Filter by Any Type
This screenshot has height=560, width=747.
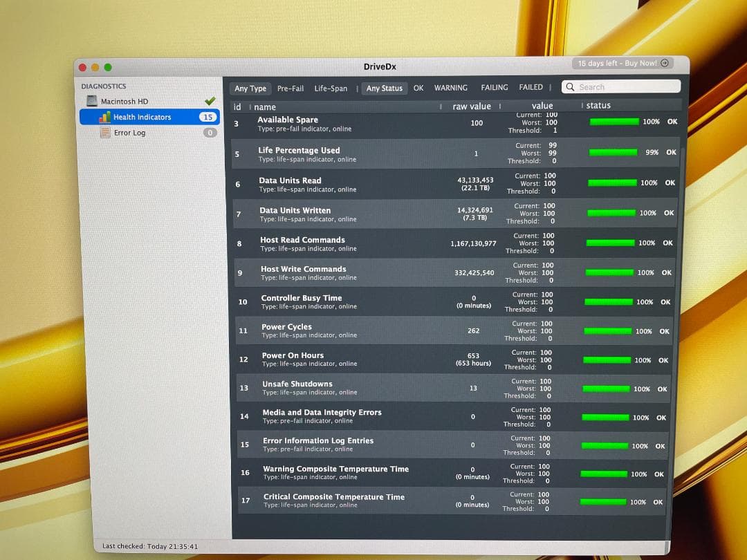pyautogui.click(x=250, y=88)
